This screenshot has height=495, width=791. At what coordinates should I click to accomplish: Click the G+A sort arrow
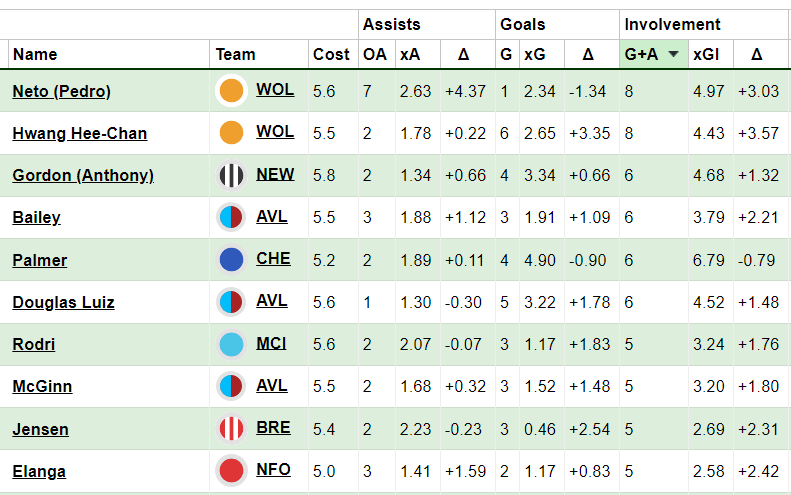674,55
